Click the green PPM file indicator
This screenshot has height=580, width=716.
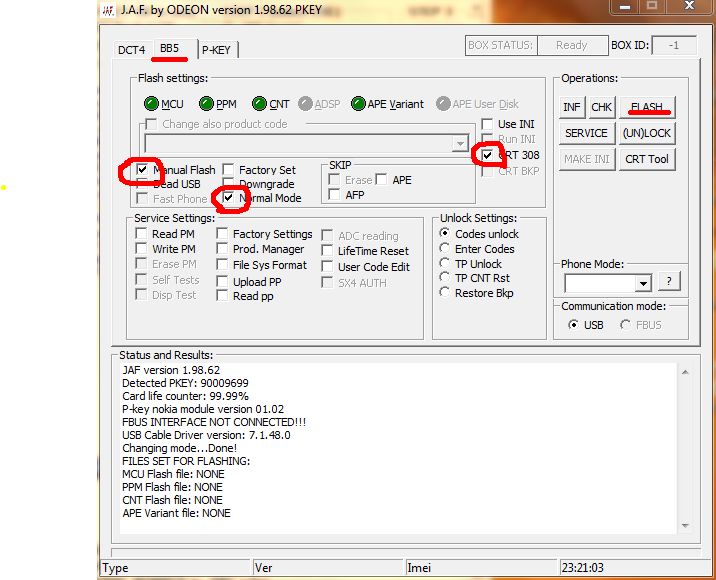pyautogui.click(x=206, y=104)
